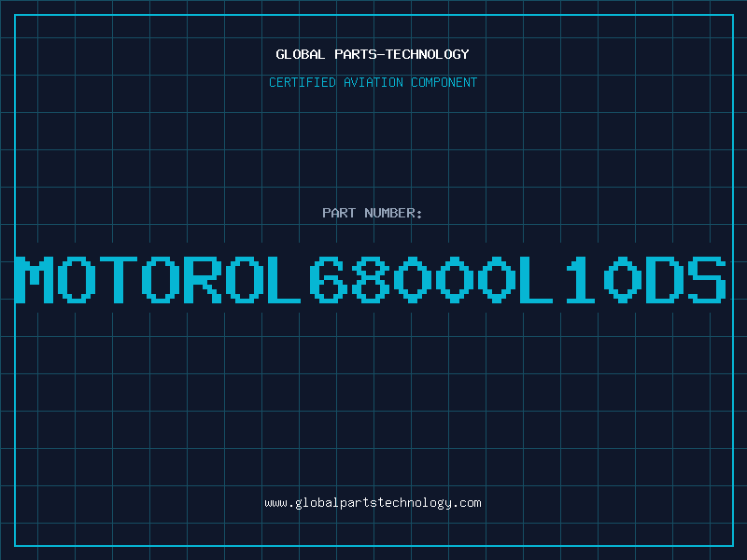Click the NUMBER: word in label

click(393, 213)
